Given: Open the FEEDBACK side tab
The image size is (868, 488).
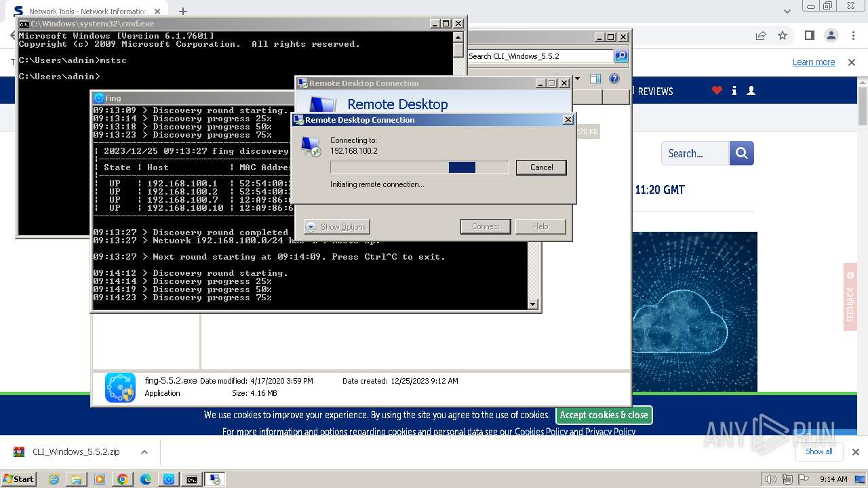Looking at the screenshot, I should [x=850, y=297].
